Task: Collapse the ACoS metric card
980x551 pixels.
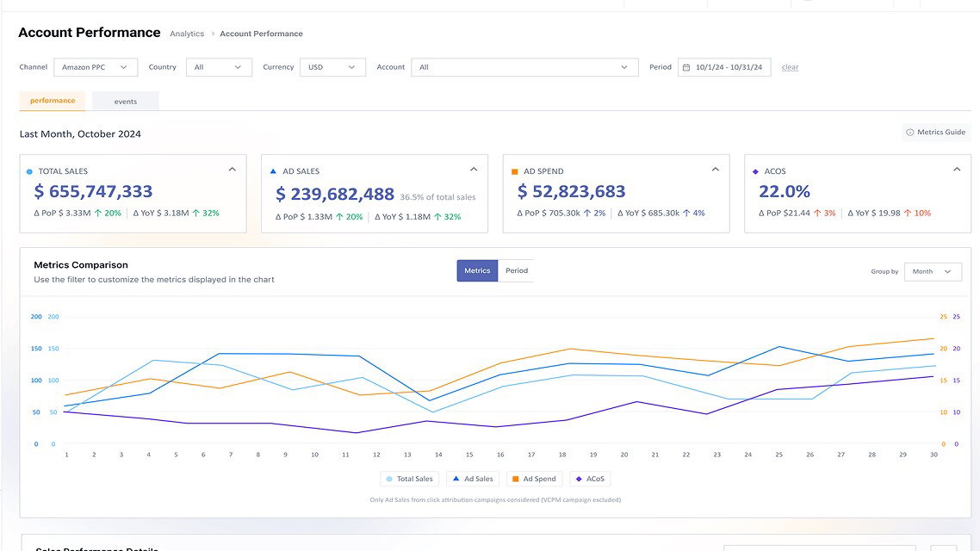Action: click(x=957, y=169)
